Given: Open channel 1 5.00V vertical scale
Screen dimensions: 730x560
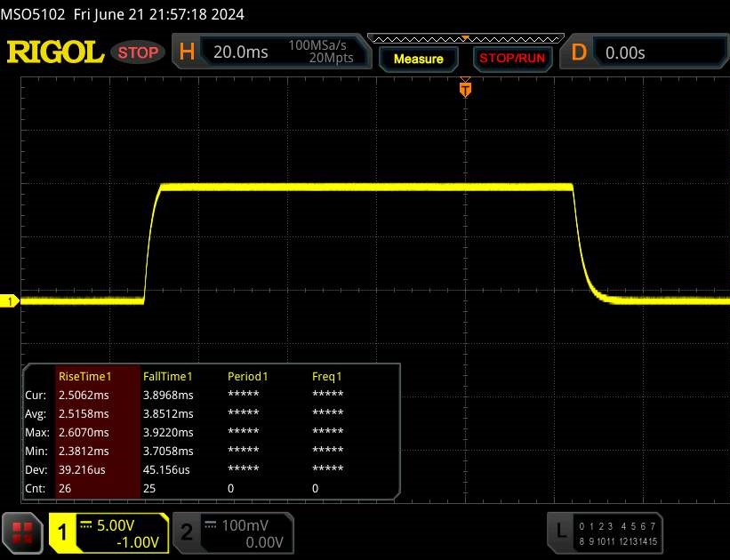Looking at the screenshot, I should [x=116, y=525].
